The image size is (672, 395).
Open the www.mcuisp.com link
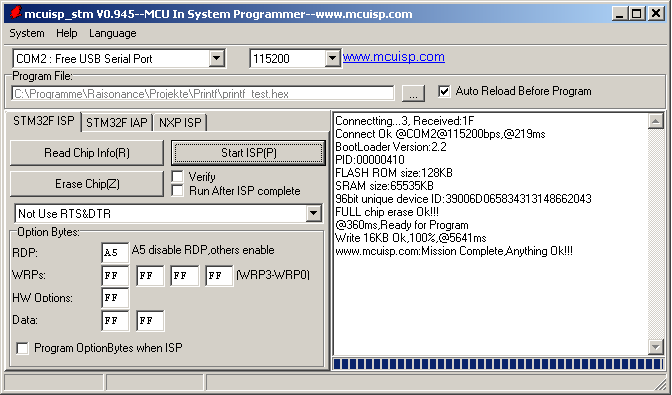pyautogui.click(x=393, y=57)
